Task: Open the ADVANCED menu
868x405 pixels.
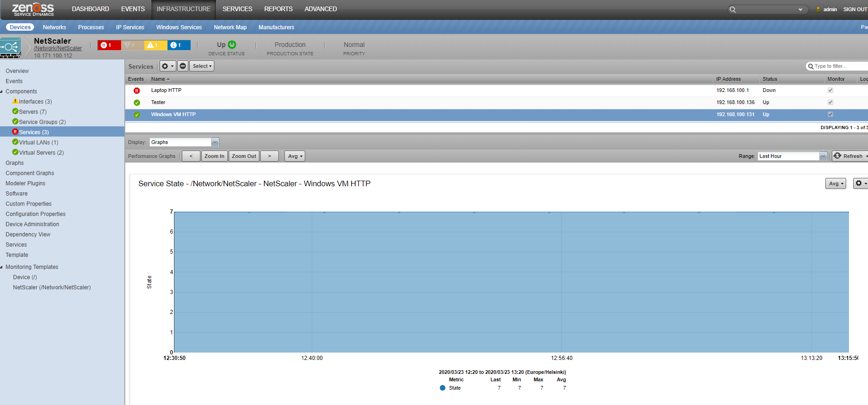Action: click(321, 9)
